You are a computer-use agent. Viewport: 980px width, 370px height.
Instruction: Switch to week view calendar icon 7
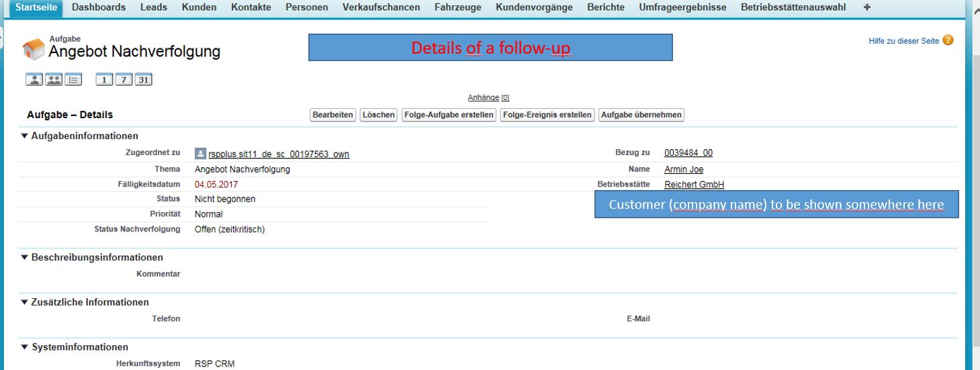click(124, 80)
